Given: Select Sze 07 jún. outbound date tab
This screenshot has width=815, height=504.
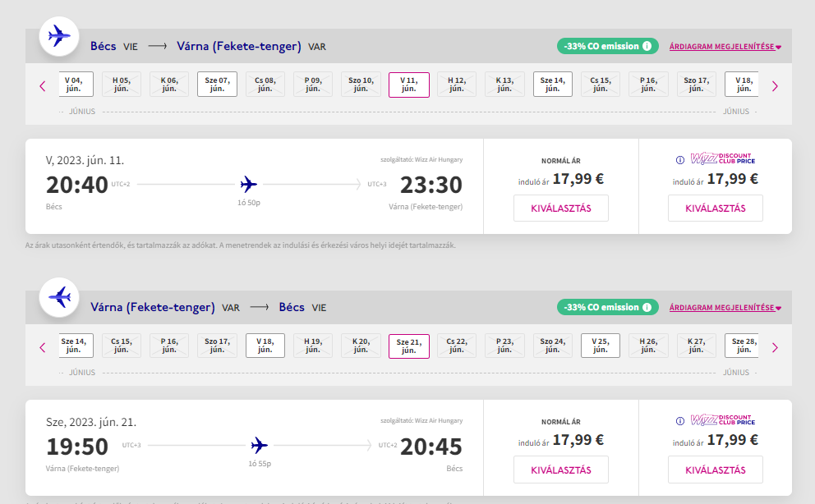Looking at the screenshot, I should point(218,85).
